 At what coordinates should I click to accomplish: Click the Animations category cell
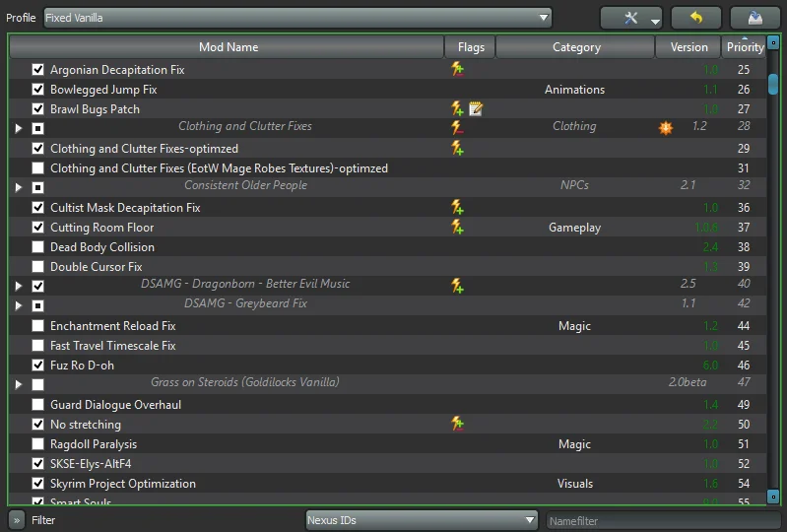[x=574, y=90]
